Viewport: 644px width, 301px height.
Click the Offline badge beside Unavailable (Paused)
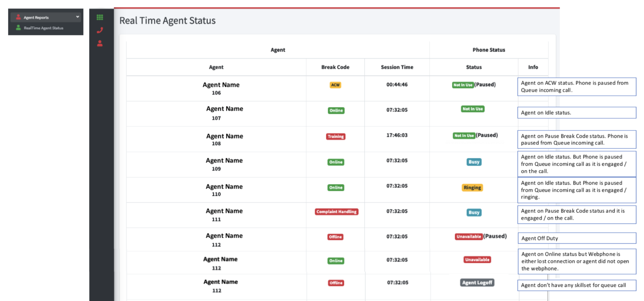pyautogui.click(x=335, y=237)
